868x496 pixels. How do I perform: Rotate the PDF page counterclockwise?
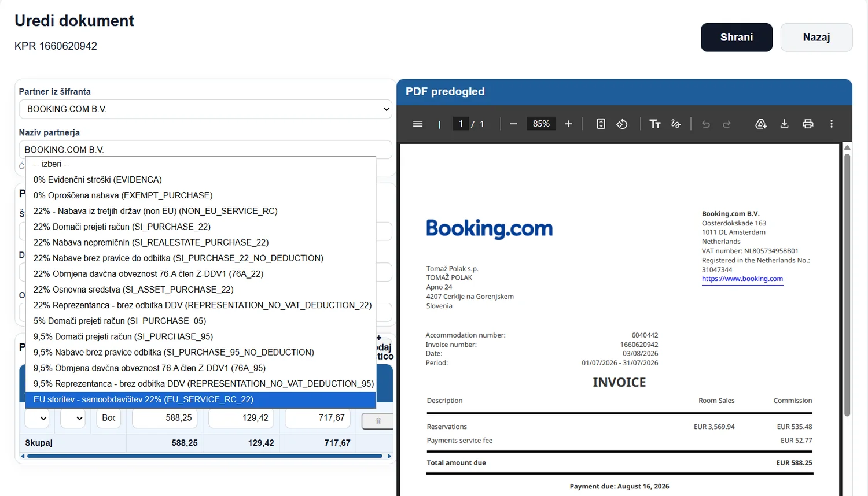point(622,124)
